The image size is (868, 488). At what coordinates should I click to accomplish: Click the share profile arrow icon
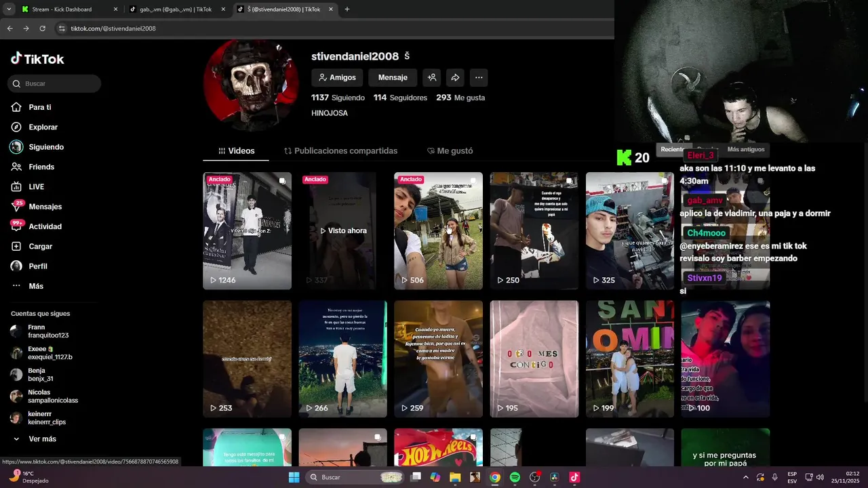[x=455, y=78]
